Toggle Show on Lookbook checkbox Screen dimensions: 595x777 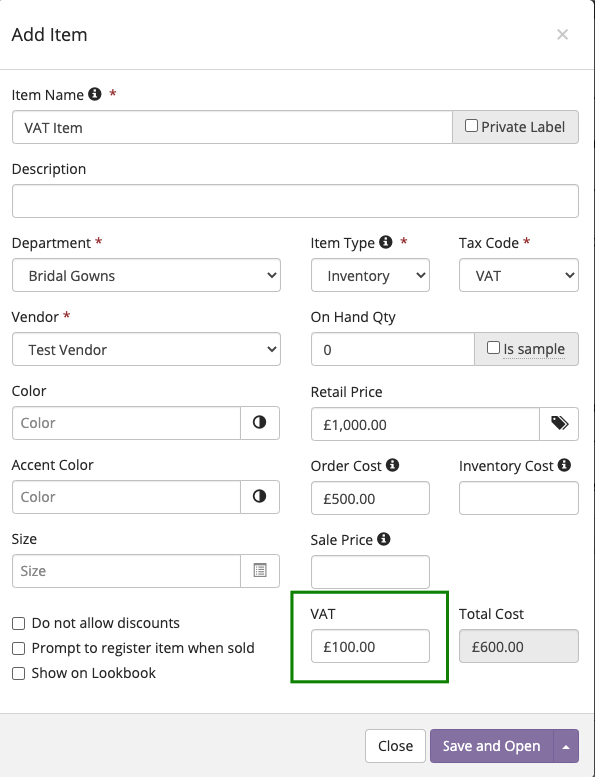18,673
